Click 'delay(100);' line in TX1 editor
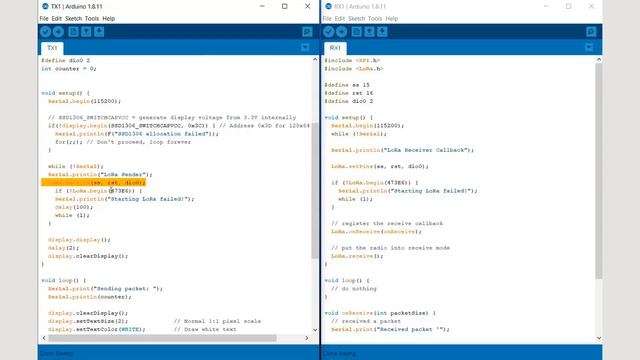This screenshot has width=640, height=360. [x=74, y=207]
